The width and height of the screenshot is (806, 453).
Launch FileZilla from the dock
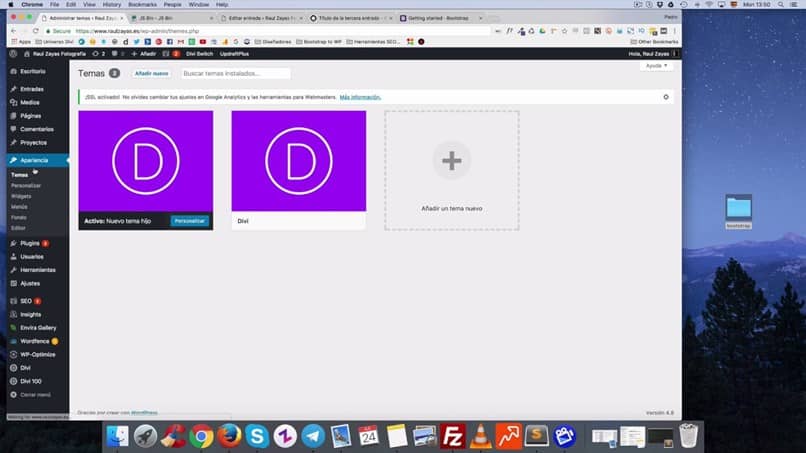(452, 436)
